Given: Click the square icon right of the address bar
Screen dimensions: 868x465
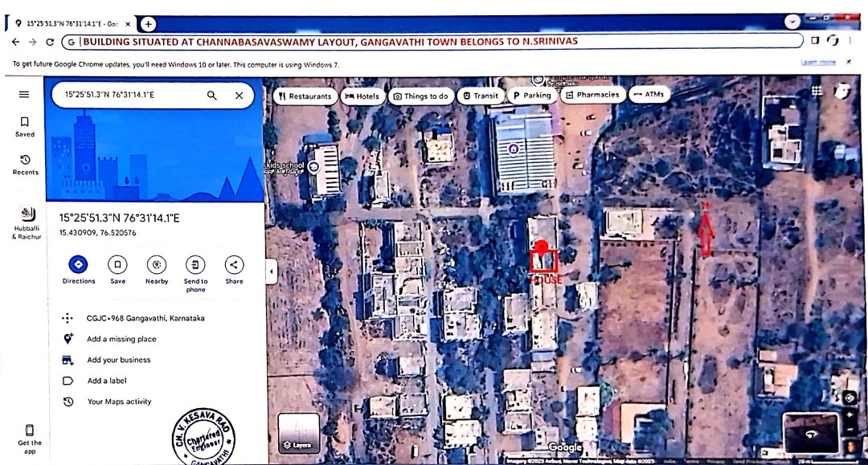Looking at the screenshot, I should [x=815, y=40].
